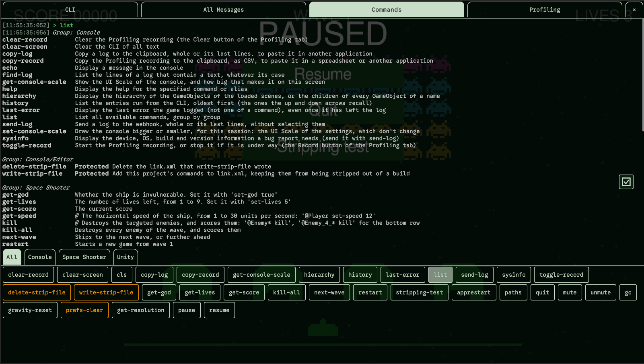Click the orange delete-strip-file button
This screenshot has width=644, height=364.
pos(37,292)
